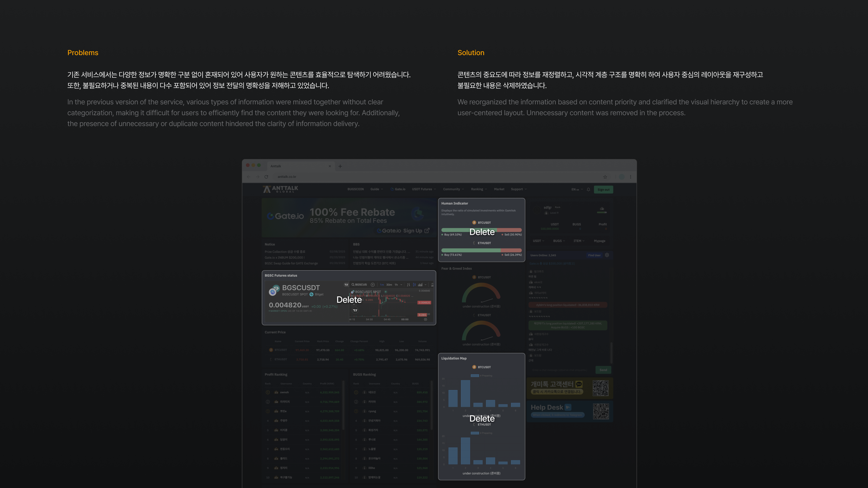Select the candlestick chart style icon
This screenshot has width=868, height=488.
[x=414, y=285]
